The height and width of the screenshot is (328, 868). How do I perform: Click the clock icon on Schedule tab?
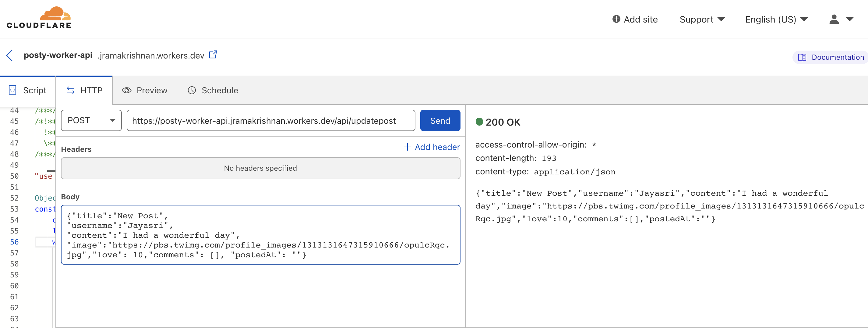(192, 90)
